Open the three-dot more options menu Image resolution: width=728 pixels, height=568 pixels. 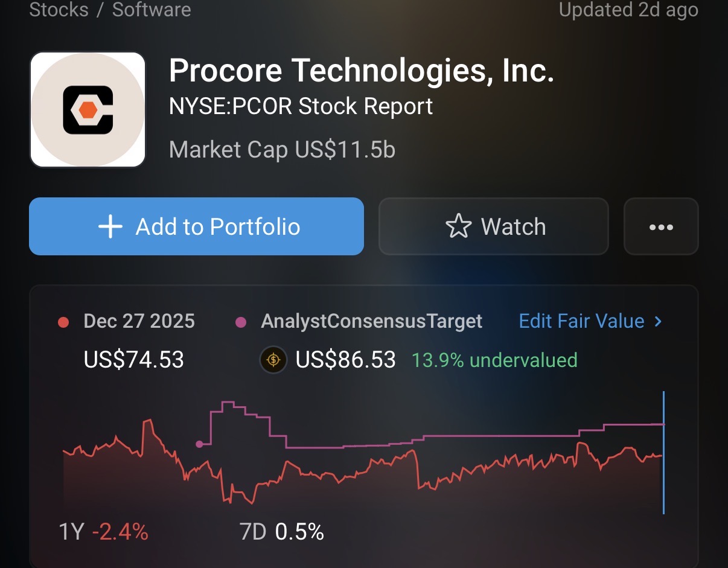pyautogui.click(x=660, y=227)
